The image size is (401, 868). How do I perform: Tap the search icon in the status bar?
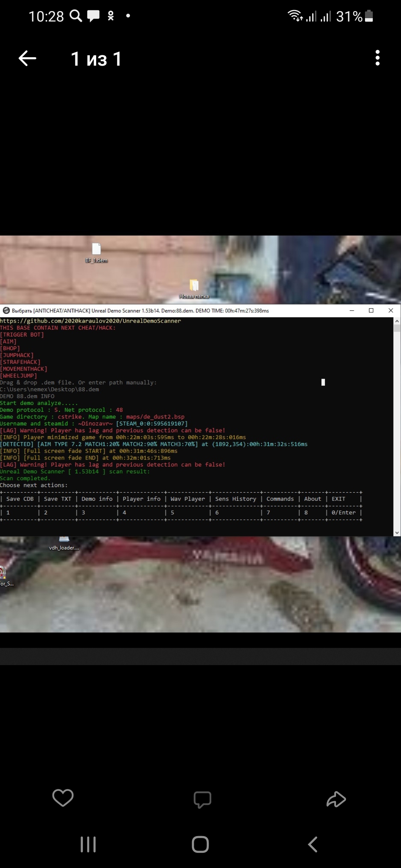(x=76, y=16)
